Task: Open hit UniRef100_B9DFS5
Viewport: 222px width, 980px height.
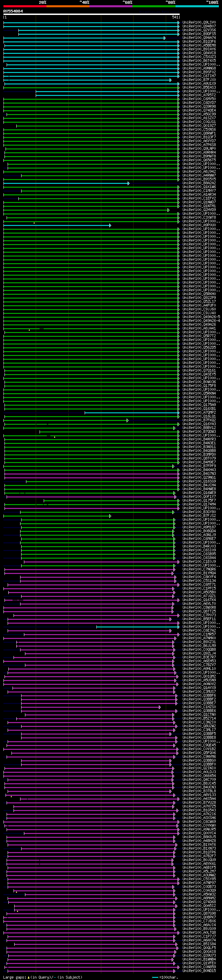Action: pyautogui.click(x=199, y=34)
